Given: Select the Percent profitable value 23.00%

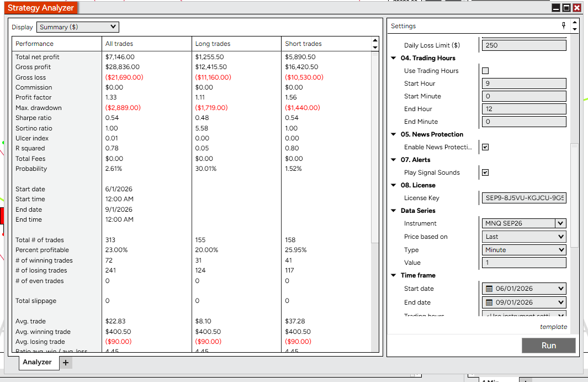Looking at the screenshot, I should (x=116, y=250).
